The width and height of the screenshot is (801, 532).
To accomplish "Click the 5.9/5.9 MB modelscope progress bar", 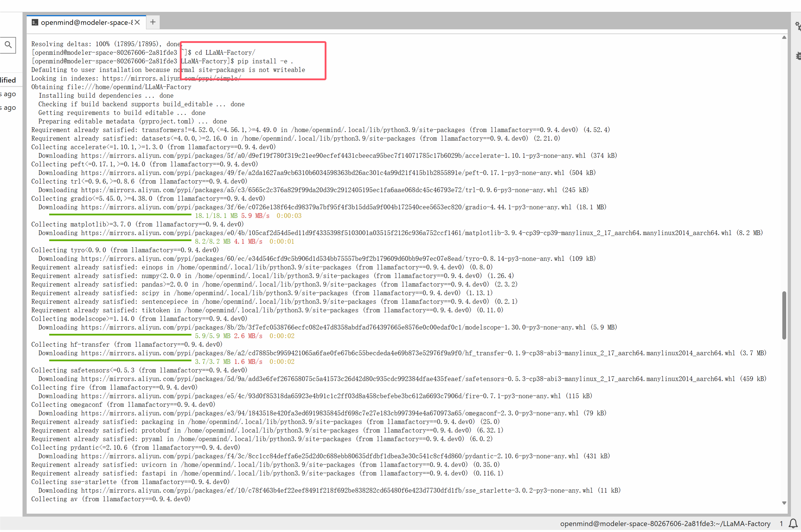I will pos(120,335).
